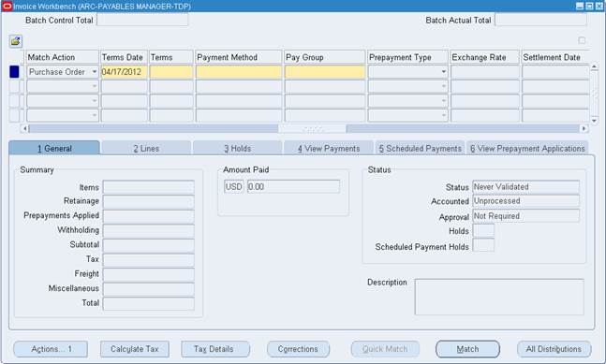Open the 5 Scheduled Payments tab
This screenshot has width=606, height=364.
pos(421,148)
